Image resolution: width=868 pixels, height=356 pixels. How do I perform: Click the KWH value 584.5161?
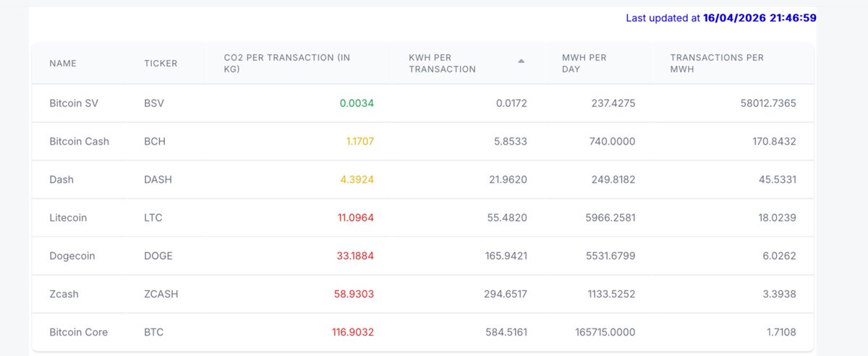(506, 333)
